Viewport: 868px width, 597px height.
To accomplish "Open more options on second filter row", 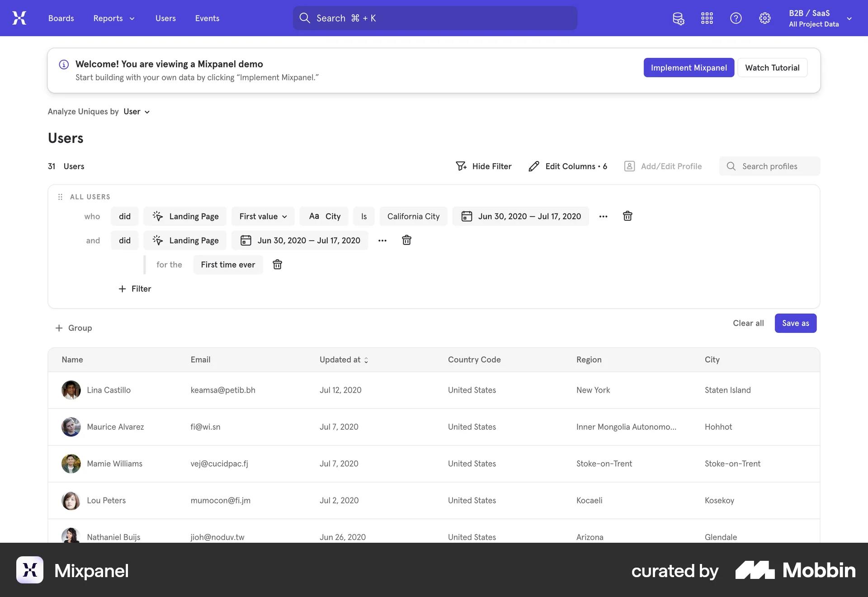I will pos(382,240).
